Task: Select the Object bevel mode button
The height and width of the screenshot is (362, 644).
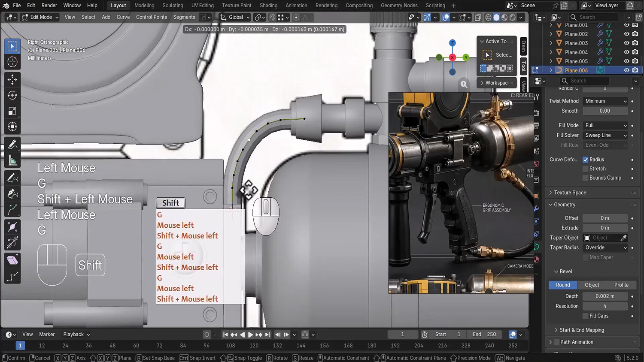Action: (592, 285)
